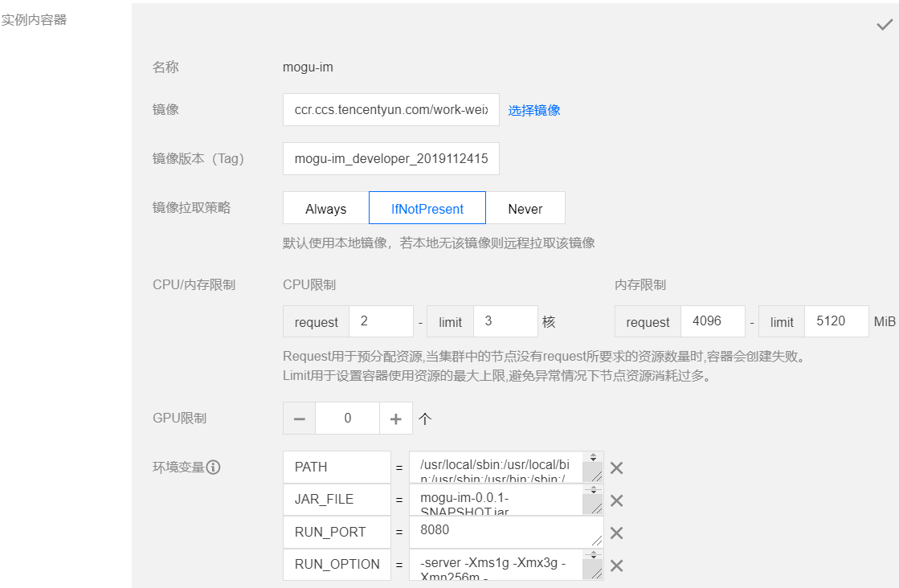Delete the PATH environment variable

click(x=616, y=467)
